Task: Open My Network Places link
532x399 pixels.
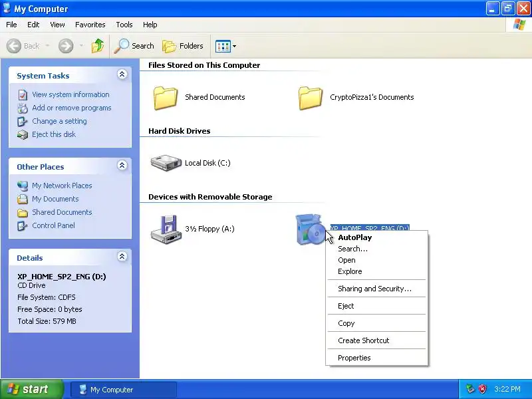Action: pyautogui.click(x=62, y=186)
